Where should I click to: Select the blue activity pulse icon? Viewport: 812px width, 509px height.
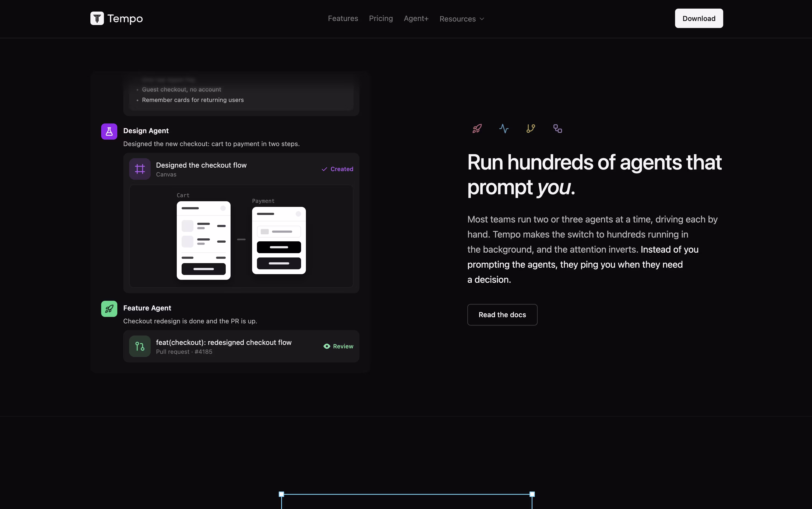[504, 129]
